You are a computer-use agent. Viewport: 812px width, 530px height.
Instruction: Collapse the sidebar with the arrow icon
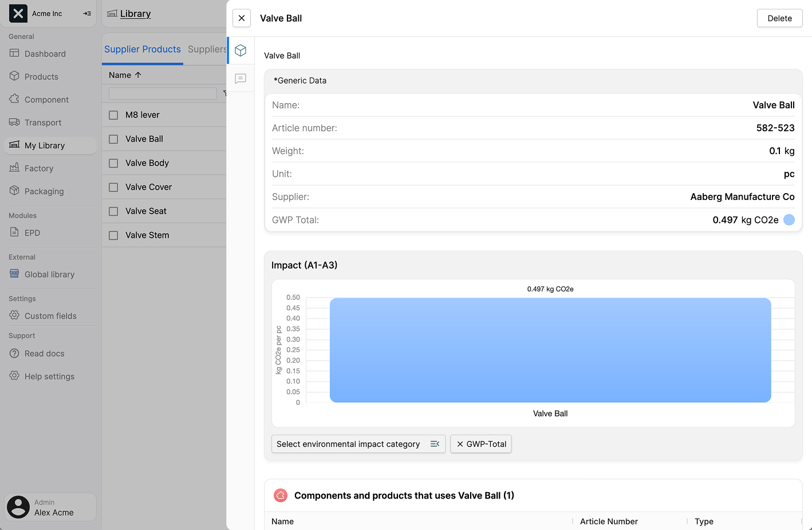[87, 13]
